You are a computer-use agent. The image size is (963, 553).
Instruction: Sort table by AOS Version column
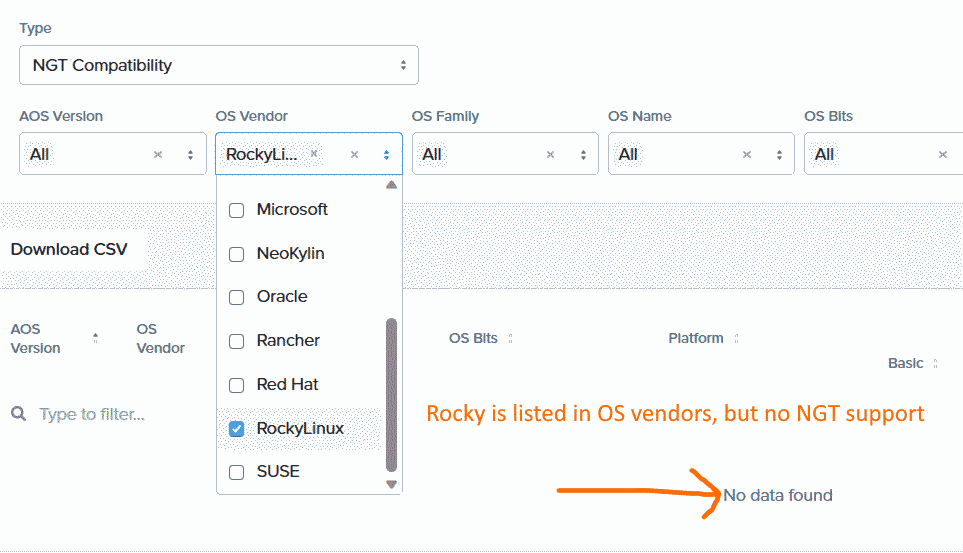pyautogui.click(x=95, y=338)
